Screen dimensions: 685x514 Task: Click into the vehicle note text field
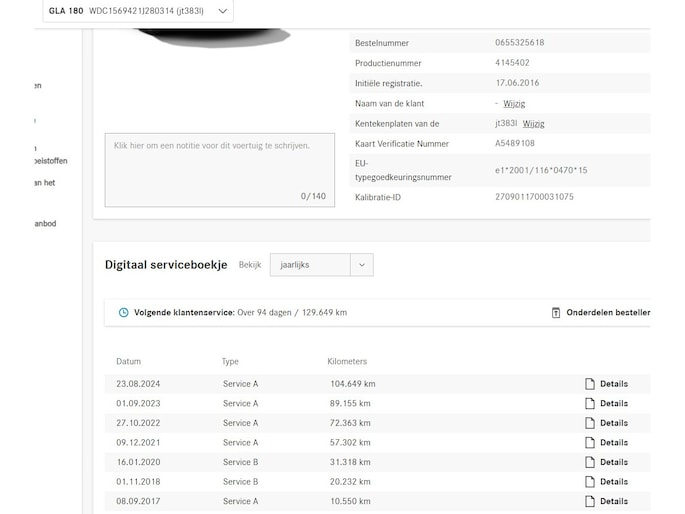coord(220,170)
